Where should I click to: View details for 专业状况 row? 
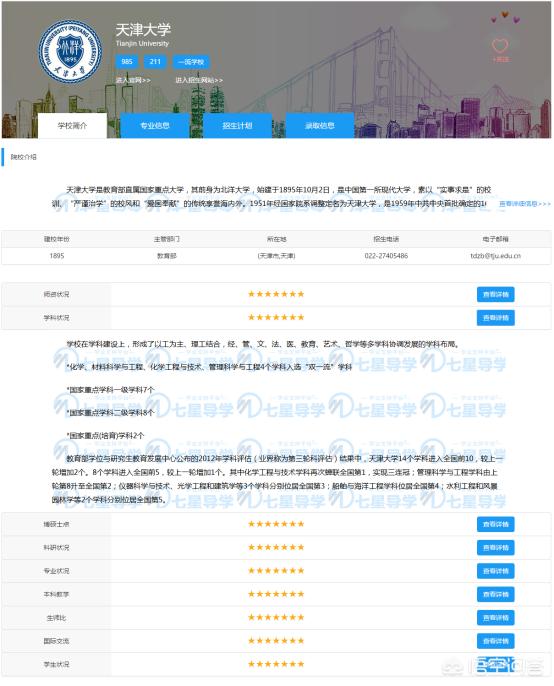pyautogui.click(x=495, y=571)
